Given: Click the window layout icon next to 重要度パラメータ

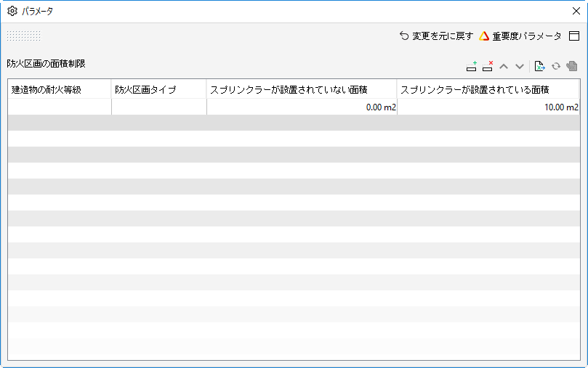Looking at the screenshot, I should 574,36.
